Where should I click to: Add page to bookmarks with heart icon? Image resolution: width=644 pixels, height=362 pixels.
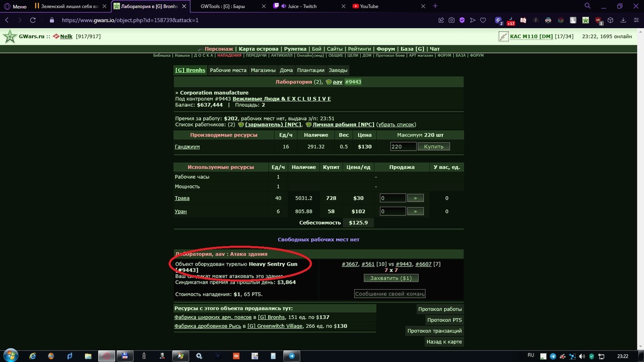click(x=483, y=20)
